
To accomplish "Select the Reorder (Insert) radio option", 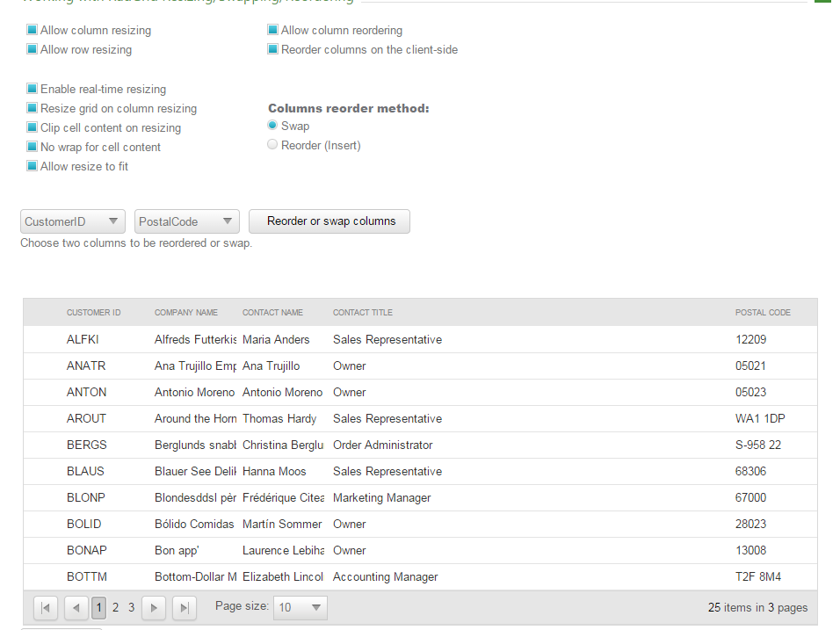I will pos(272,145).
